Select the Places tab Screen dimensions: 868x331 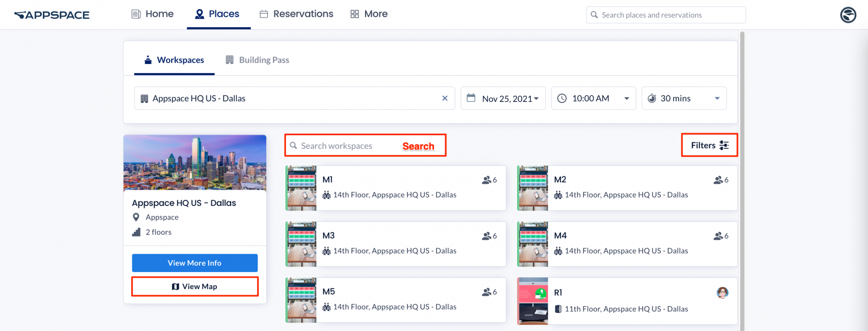(218, 14)
